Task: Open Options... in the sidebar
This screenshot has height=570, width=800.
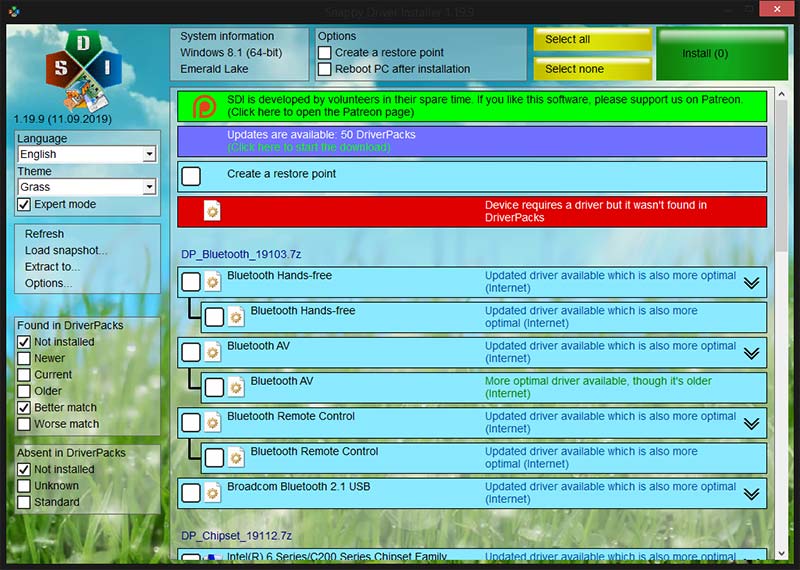Action: (x=48, y=283)
